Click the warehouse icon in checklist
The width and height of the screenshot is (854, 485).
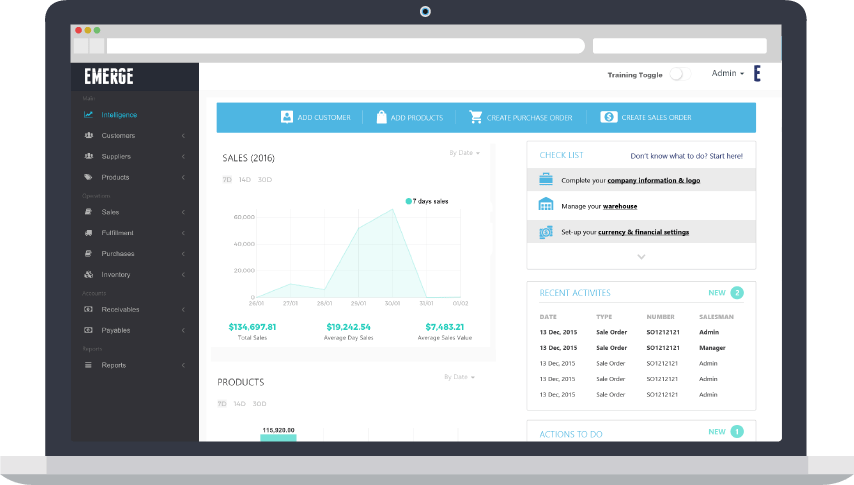(x=546, y=205)
